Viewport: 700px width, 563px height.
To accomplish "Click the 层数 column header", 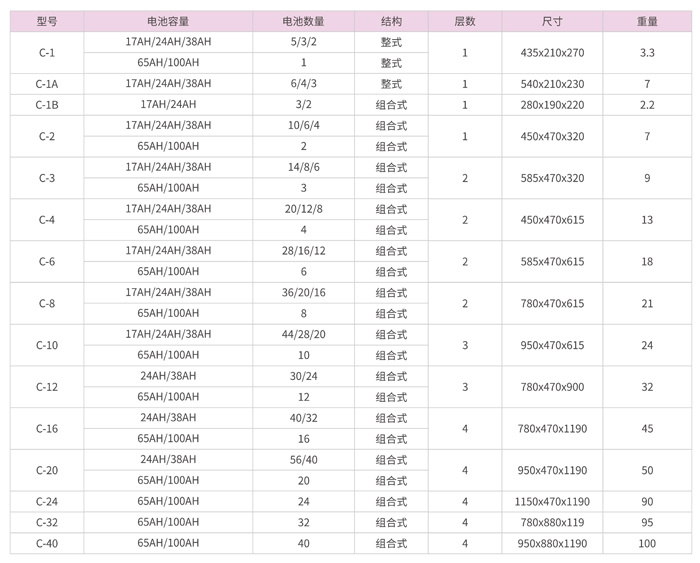I will [465, 20].
